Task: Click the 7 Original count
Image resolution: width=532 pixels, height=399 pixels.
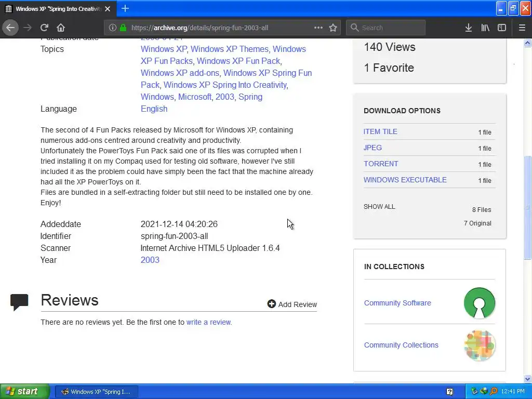Action: pos(477,223)
